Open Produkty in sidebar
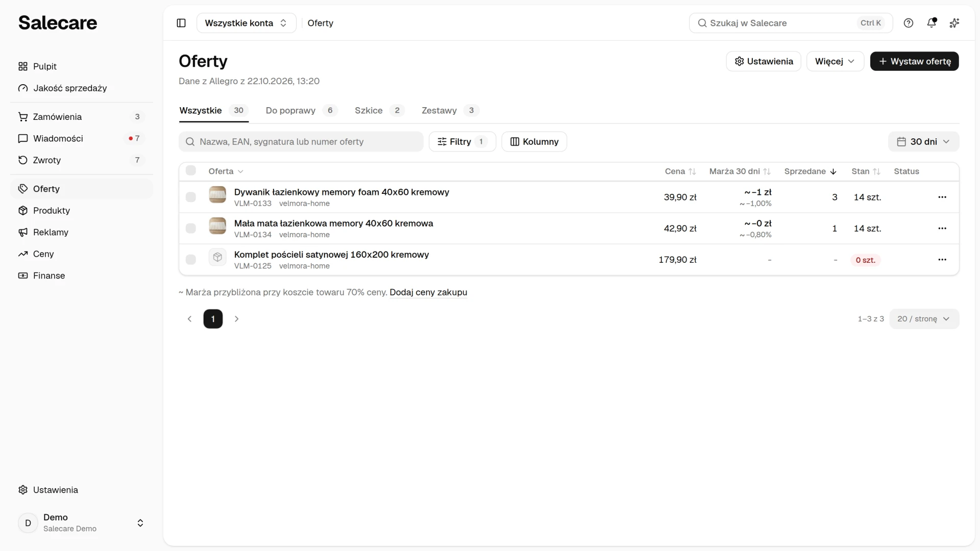This screenshot has height=551, width=980. pos(82,211)
